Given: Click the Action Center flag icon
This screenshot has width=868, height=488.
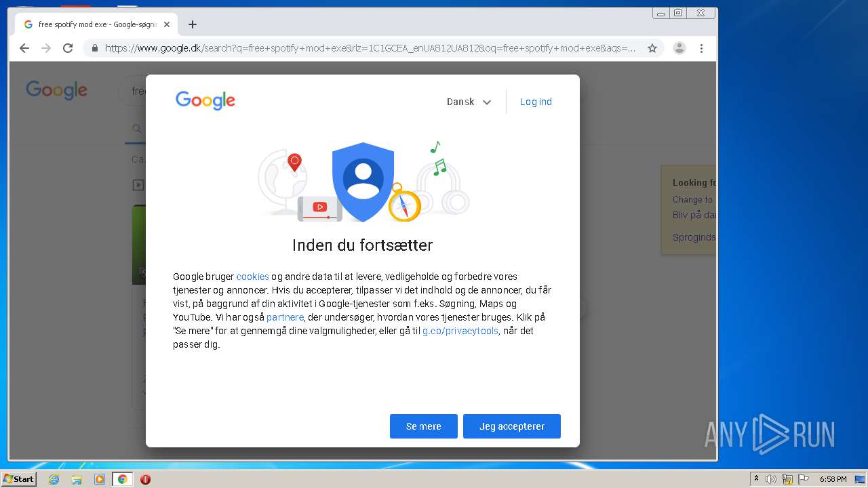Looking at the screenshot, I should [x=804, y=479].
